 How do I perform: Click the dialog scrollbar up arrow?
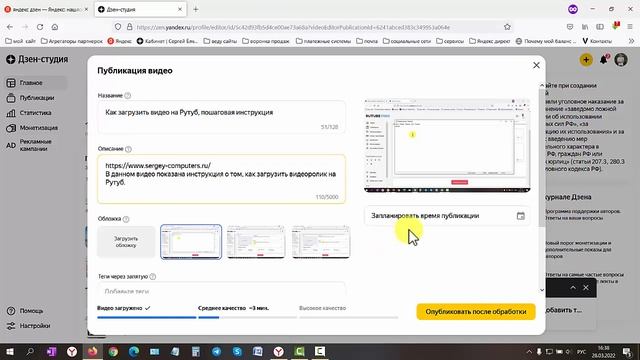click(x=542, y=86)
